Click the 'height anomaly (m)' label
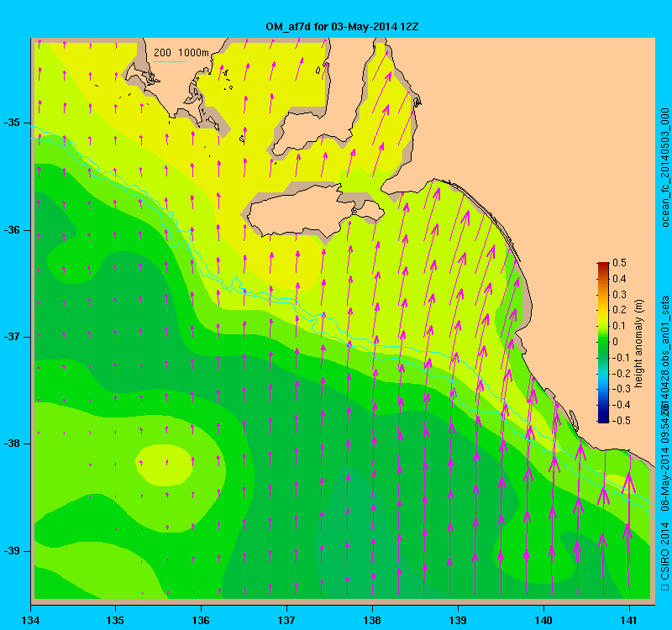The height and width of the screenshot is (630, 672). (639, 344)
